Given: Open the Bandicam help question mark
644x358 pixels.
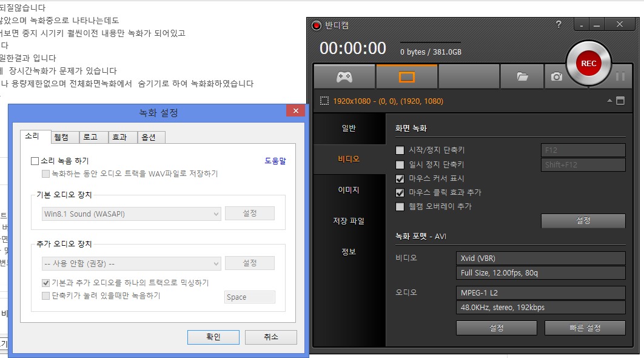Looking at the screenshot, I should (x=558, y=24).
